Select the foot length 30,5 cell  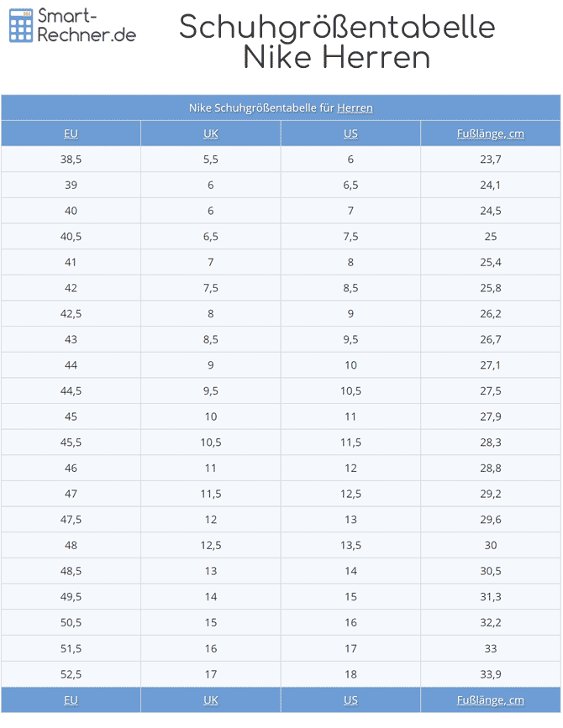pos(491,571)
